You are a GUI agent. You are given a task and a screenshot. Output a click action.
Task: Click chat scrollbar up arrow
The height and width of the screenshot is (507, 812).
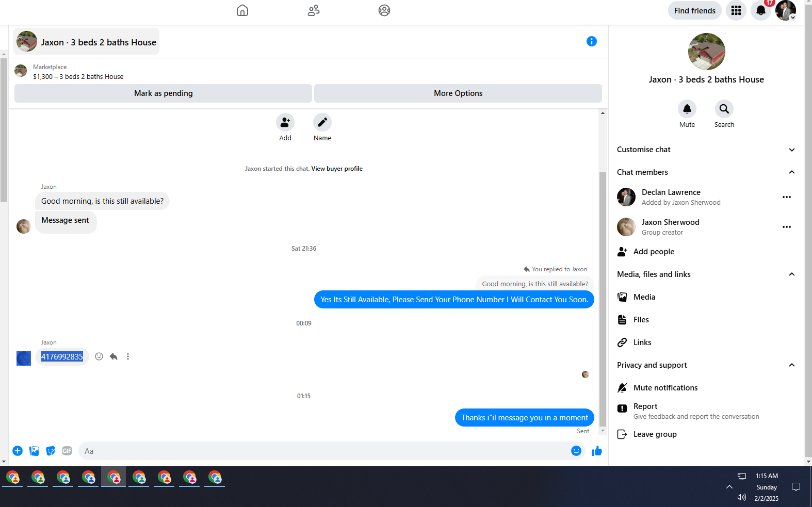pos(603,112)
